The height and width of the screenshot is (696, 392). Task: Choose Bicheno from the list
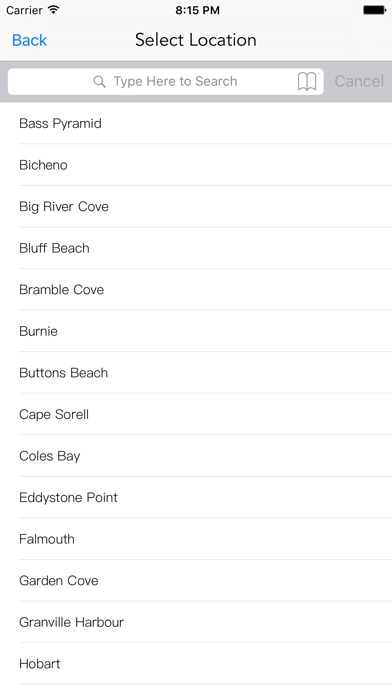(196, 165)
